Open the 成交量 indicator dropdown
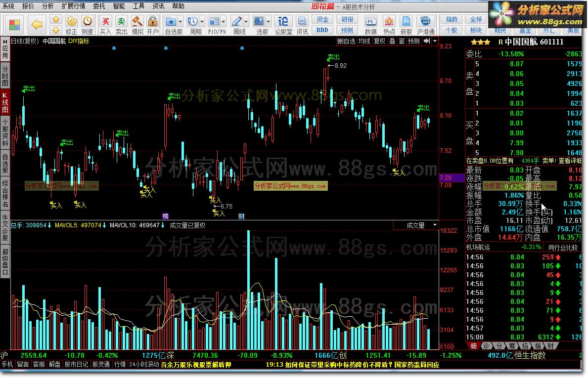588x378 pixels. pos(435,225)
